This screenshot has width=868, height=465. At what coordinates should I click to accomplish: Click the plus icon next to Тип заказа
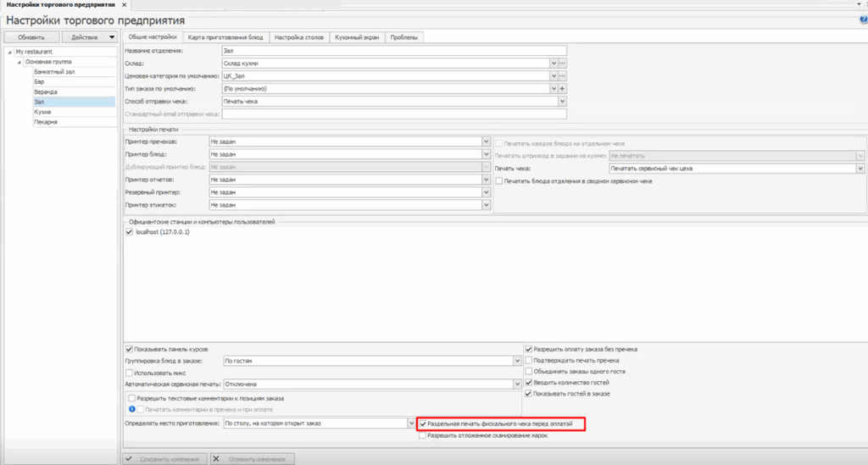(x=562, y=88)
